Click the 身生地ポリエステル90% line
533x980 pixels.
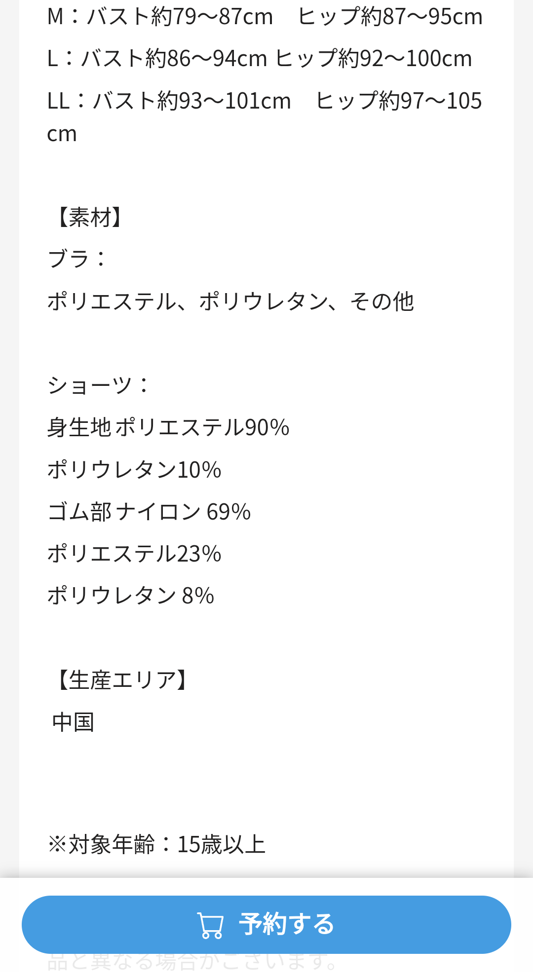[x=168, y=427]
